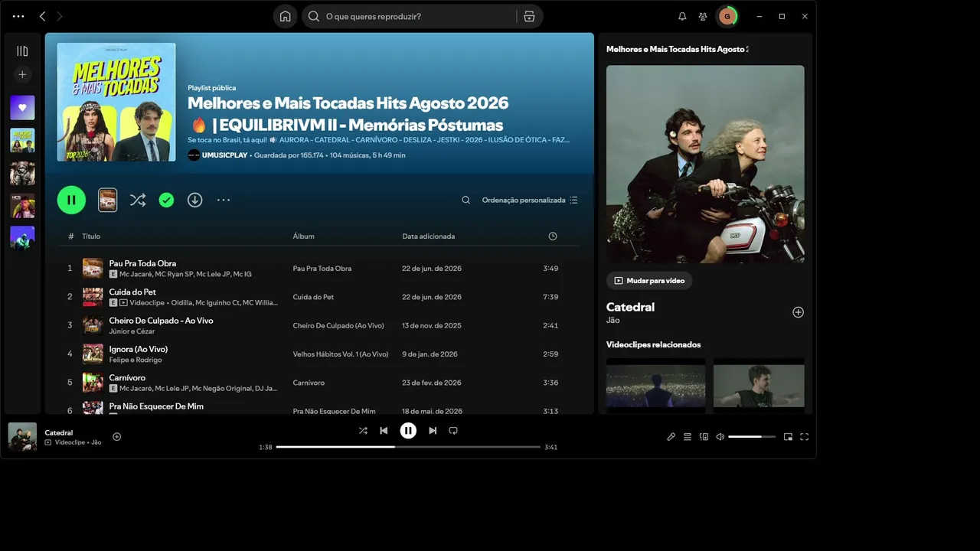
Task: Open track Ignora (Ao Vivo)
Action: click(138, 349)
